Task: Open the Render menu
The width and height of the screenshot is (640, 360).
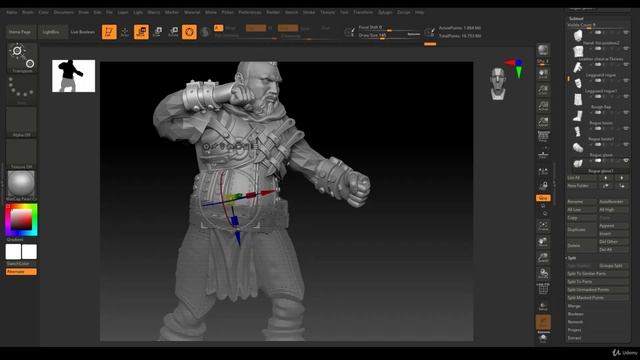Action: click(273, 12)
